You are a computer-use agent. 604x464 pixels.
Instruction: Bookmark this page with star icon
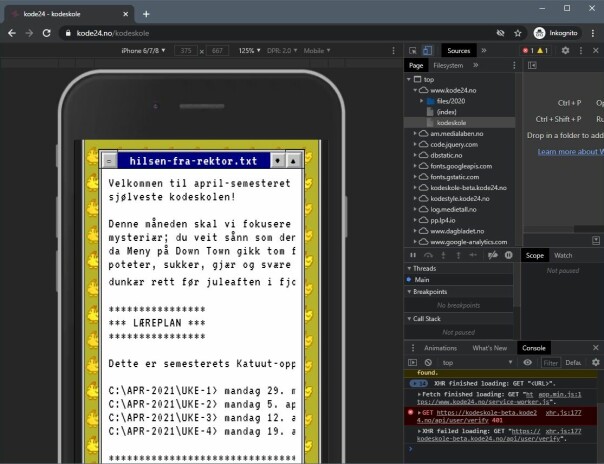pyautogui.click(x=518, y=33)
